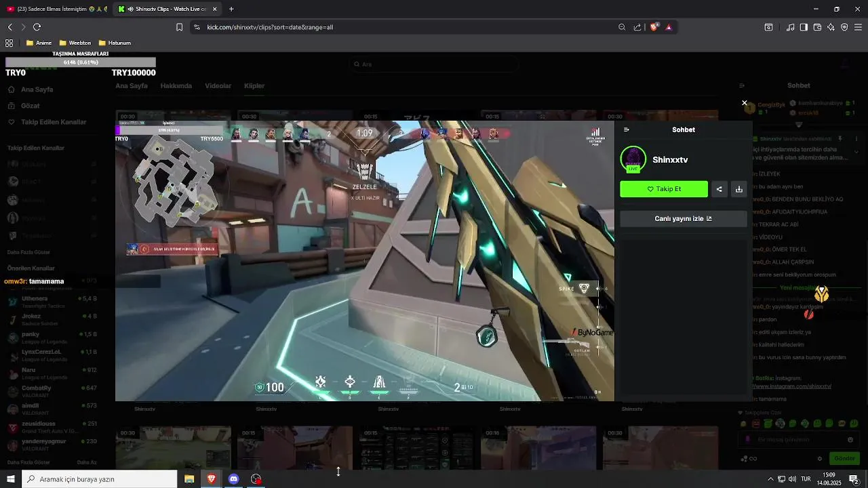Open the Brave VPN shield icon

coord(844,27)
